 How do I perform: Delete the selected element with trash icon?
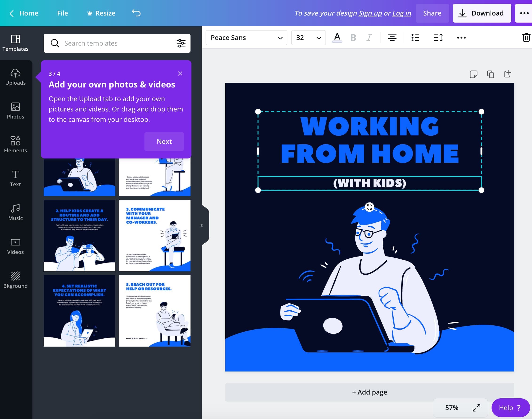(x=526, y=38)
